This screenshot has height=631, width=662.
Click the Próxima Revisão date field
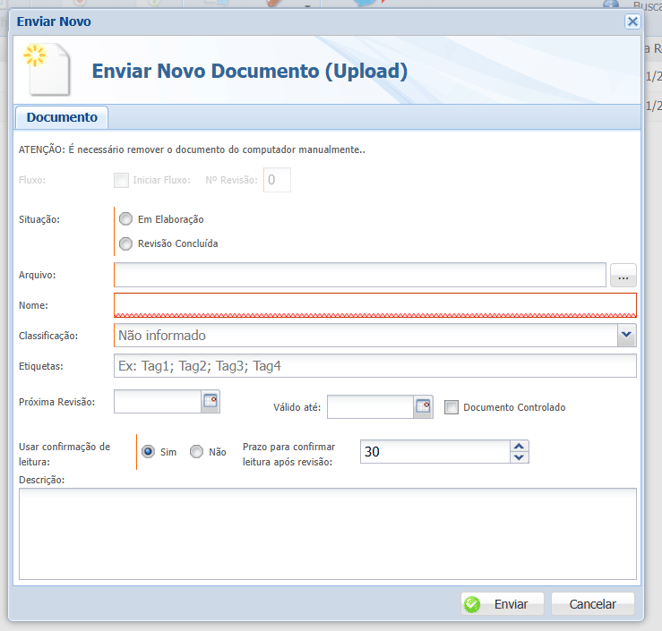coord(158,401)
